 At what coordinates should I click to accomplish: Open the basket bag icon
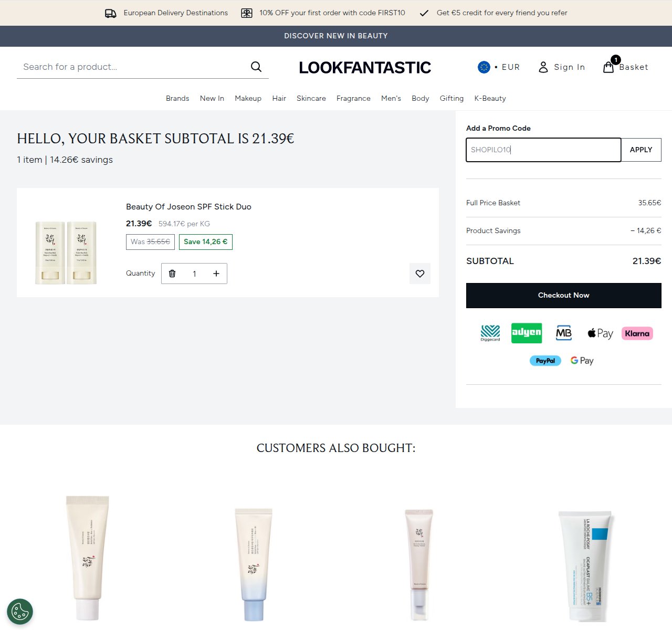pyautogui.click(x=608, y=67)
